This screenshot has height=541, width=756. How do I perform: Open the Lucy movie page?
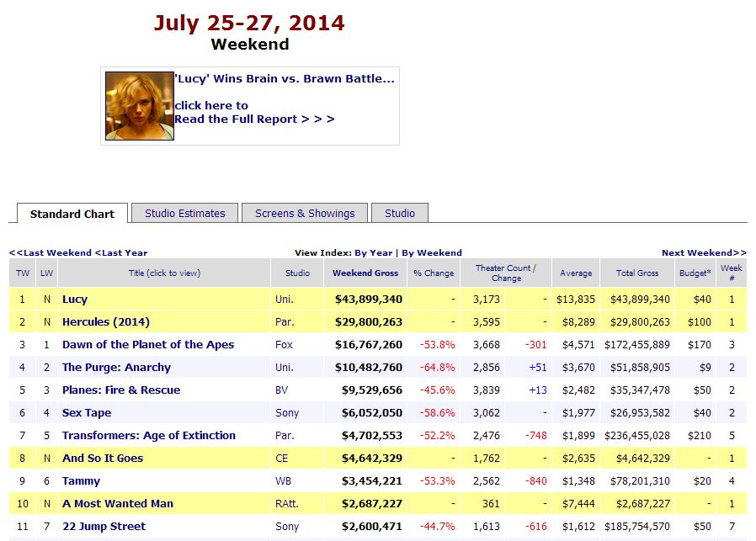(x=75, y=300)
